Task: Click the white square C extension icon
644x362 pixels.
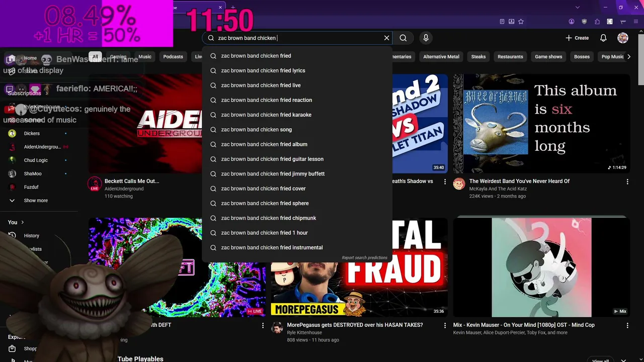Action: click(x=610, y=22)
